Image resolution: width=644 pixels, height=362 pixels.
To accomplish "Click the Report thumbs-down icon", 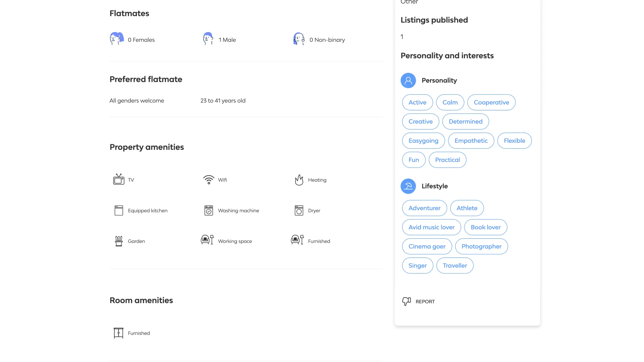I will 406,301.
